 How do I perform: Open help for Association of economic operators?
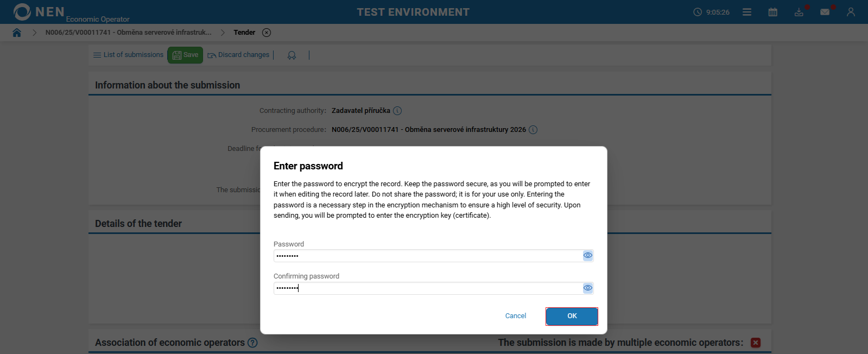pyautogui.click(x=252, y=343)
